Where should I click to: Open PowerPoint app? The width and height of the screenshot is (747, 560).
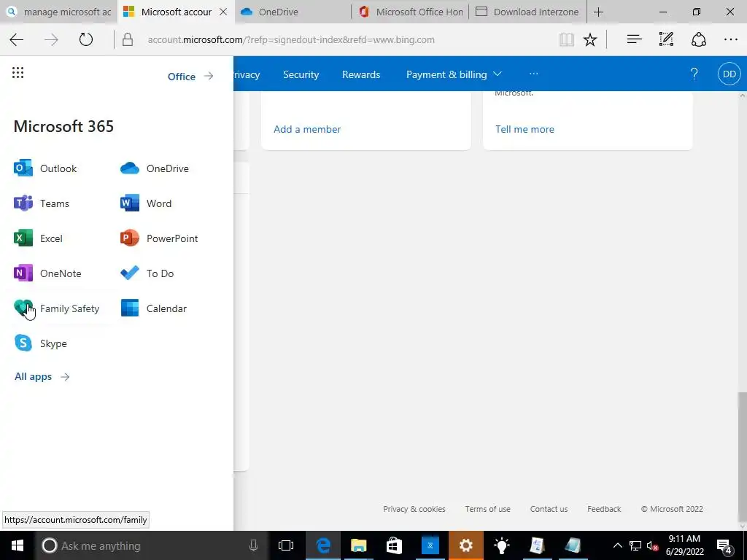(x=159, y=238)
